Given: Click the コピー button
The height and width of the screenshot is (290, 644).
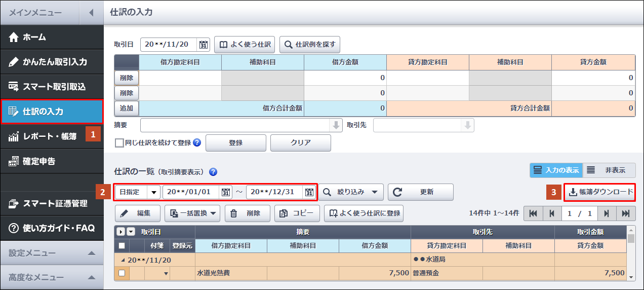Looking at the screenshot, I should 297,213.
